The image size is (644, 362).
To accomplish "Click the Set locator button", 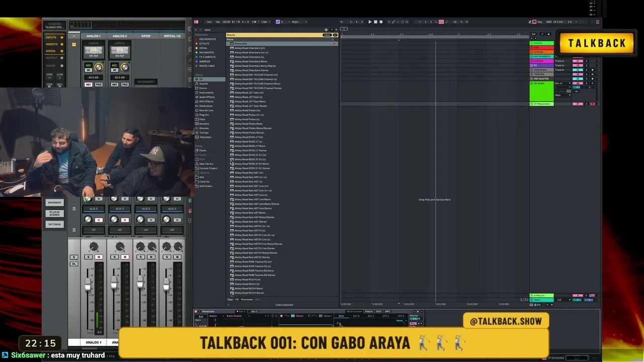I will tap(533, 34).
